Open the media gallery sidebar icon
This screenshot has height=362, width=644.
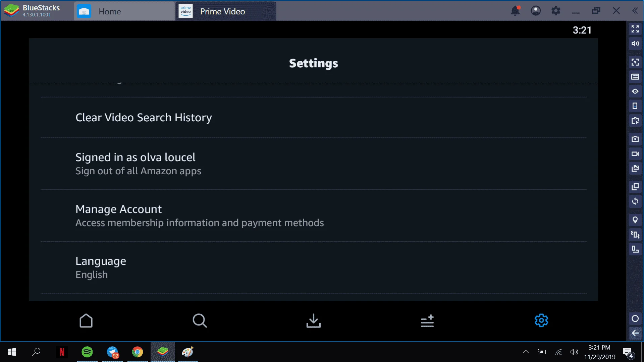click(x=635, y=168)
